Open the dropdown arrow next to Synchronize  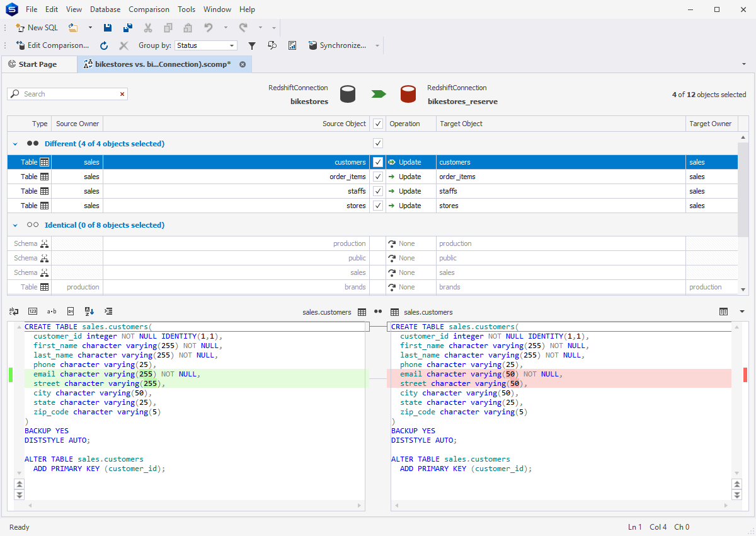click(x=377, y=45)
